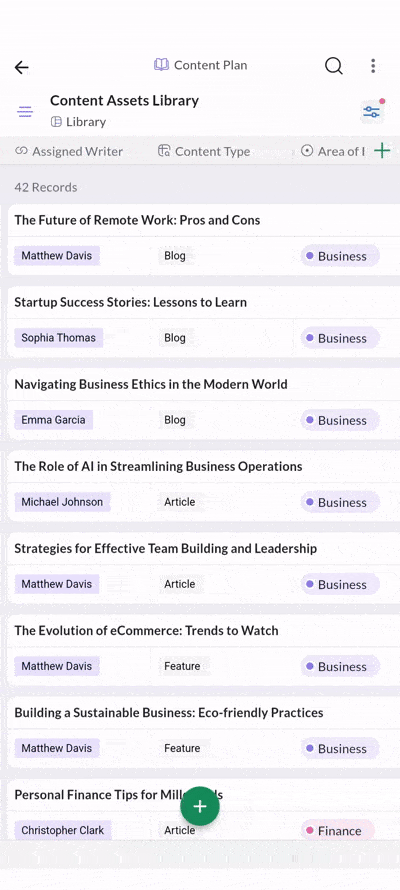The height and width of the screenshot is (890, 400).
Task: Tap the floating add record button
Action: [200, 806]
